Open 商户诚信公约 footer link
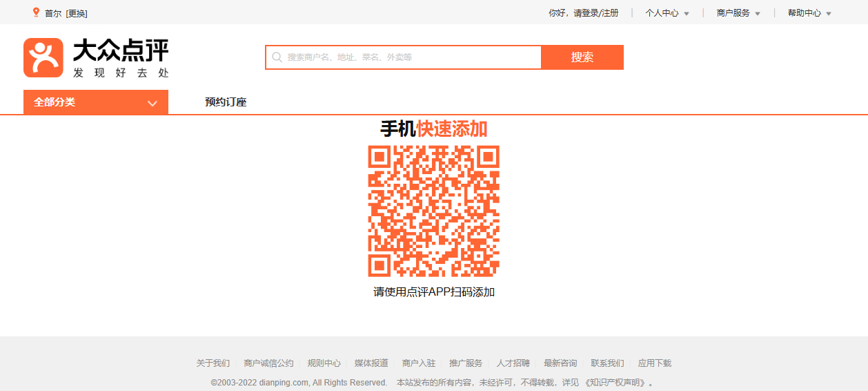Viewport: 868px width, 391px height. pyautogui.click(x=268, y=363)
